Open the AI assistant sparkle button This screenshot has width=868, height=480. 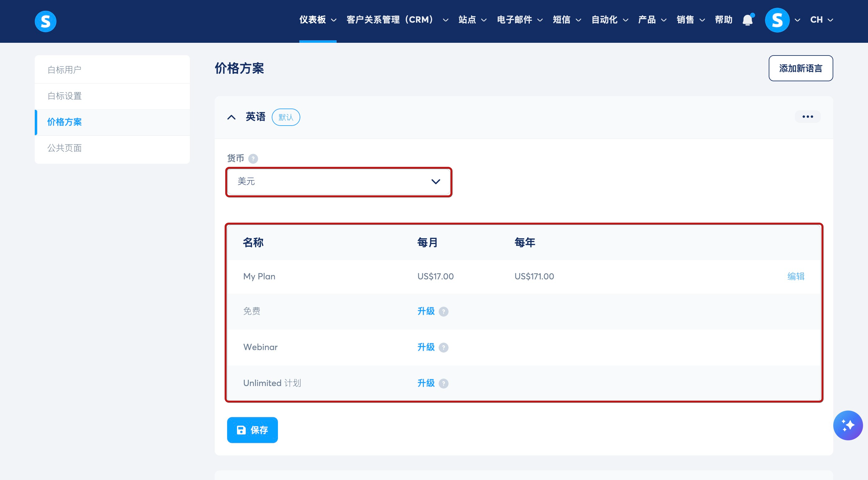[x=848, y=425]
